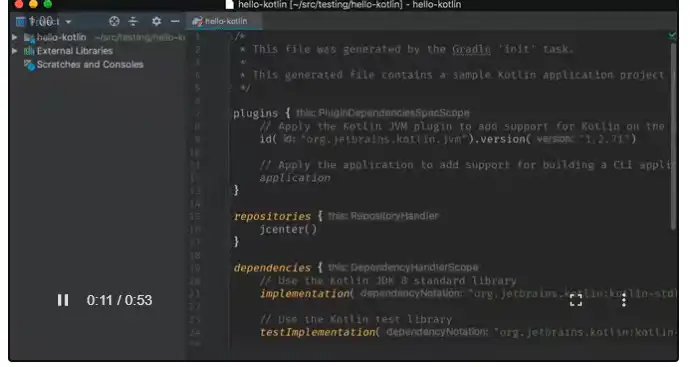Click the 'Gradle' word in the comment
The width and height of the screenshot is (690, 367).
tap(471, 49)
